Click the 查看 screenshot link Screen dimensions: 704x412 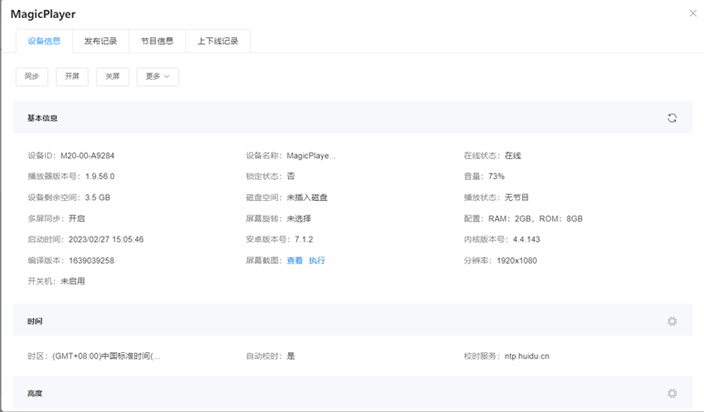click(x=294, y=260)
